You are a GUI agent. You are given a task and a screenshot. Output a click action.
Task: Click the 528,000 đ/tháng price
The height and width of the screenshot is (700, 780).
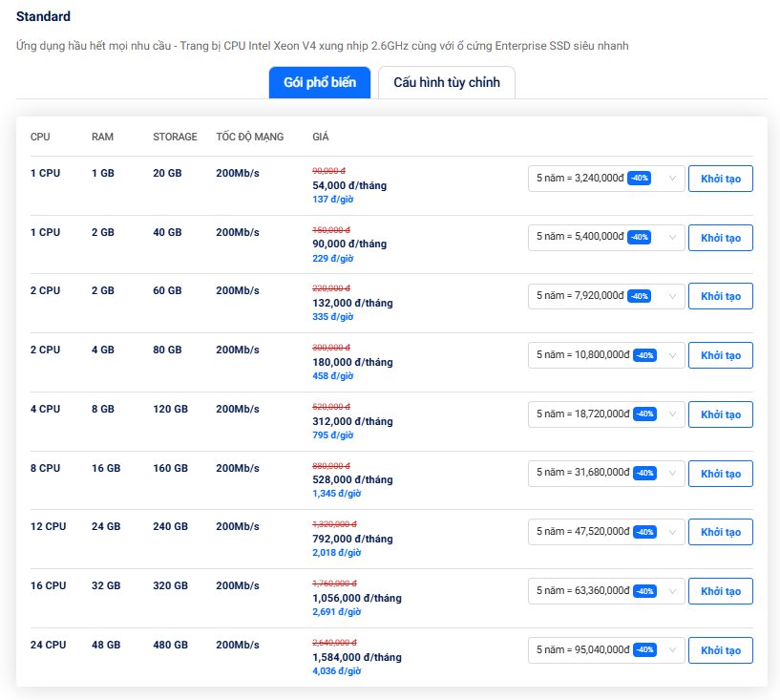pyautogui.click(x=352, y=479)
